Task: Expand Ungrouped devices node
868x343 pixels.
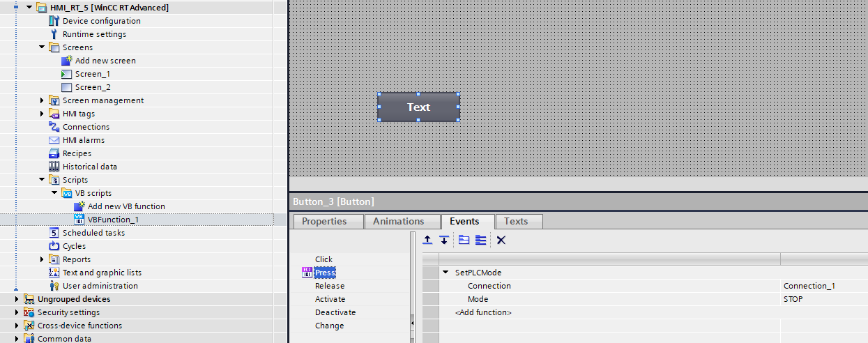Action: [x=17, y=299]
